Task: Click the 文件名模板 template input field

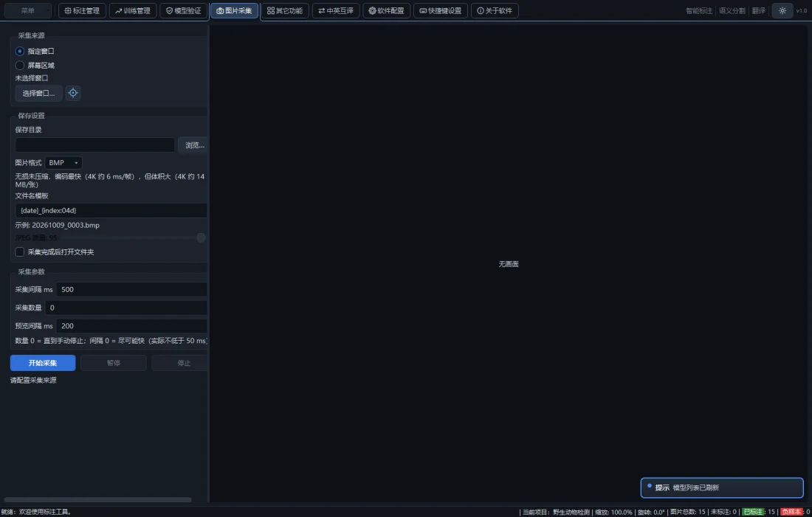Action: click(x=111, y=211)
